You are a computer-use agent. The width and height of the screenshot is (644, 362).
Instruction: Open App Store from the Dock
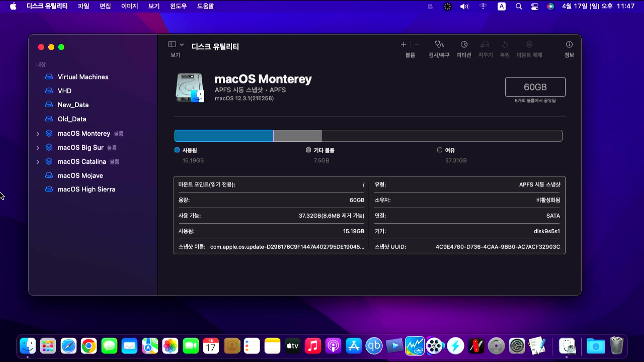tap(354, 346)
